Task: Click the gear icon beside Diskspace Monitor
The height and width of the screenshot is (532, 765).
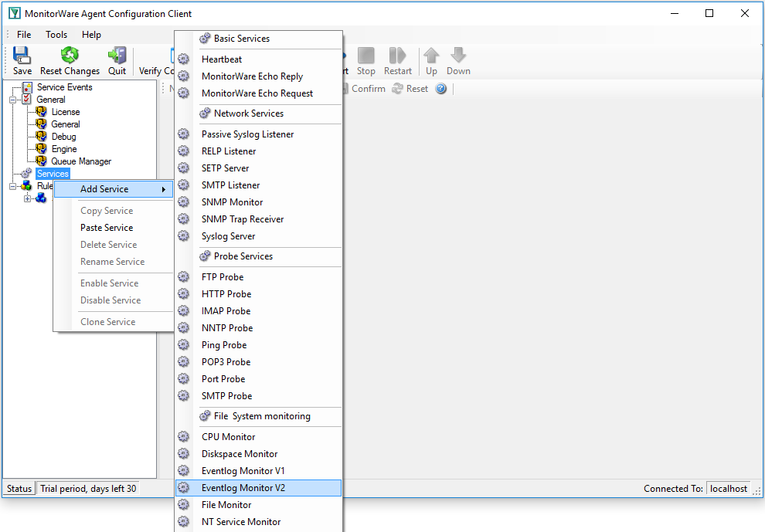Action: pos(183,454)
